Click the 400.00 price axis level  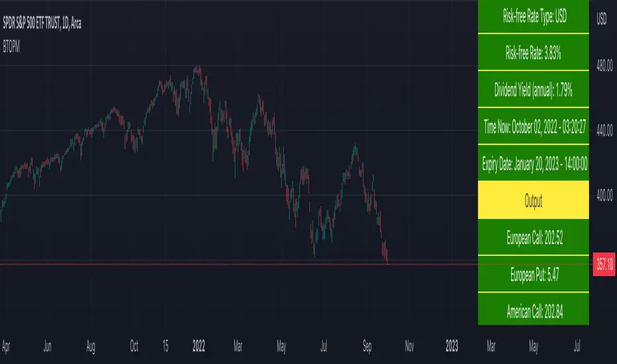[x=602, y=197]
